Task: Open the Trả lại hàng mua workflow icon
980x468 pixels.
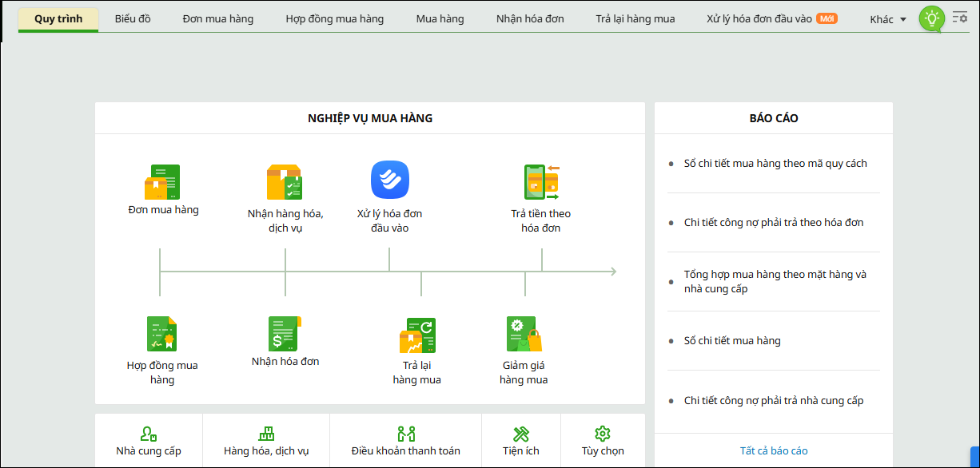Action: click(x=417, y=335)
